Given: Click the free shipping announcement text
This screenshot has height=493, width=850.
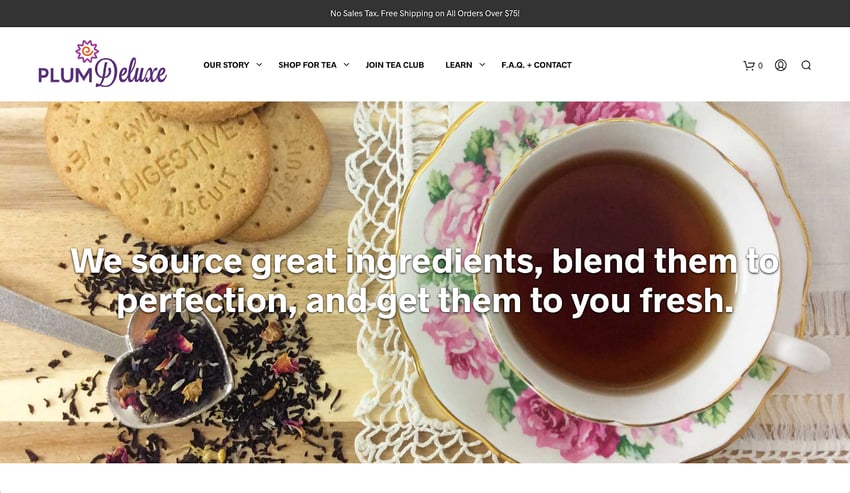Looking at the screenshot, I should [425, 14].
